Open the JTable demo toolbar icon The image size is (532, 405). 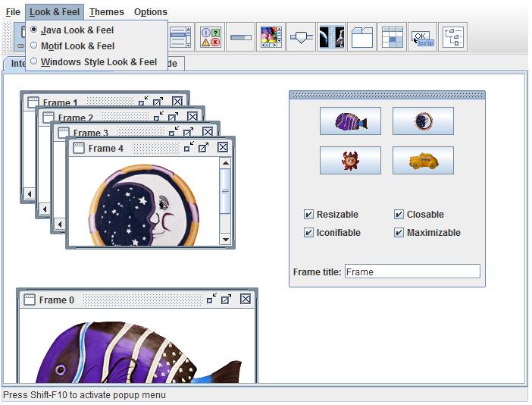tap(392, 36)
